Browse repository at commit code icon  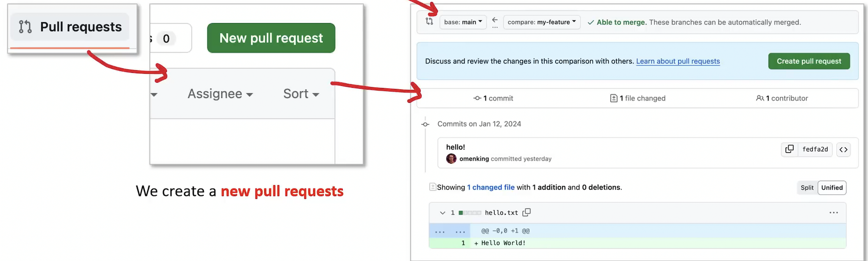(x=843, y=149)
